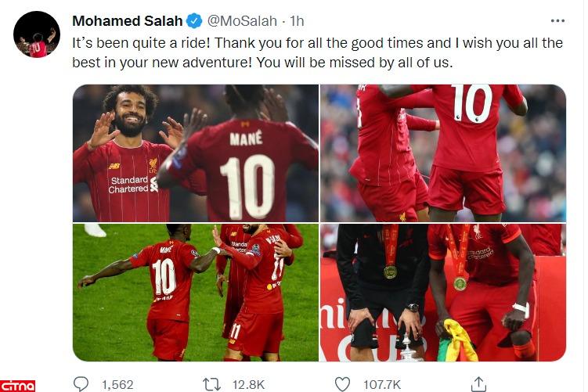588x392 pixels.
Task: Open Mohamed Salah's profile avatar
Action: pos(37,34)
